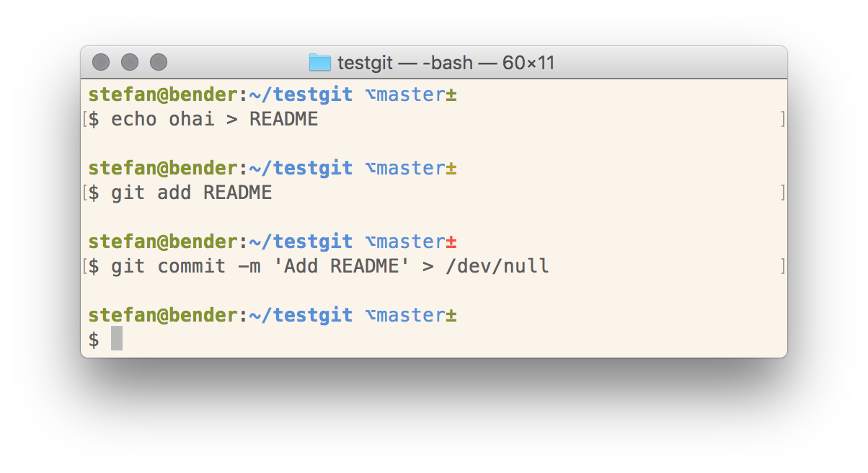Click 'stefan@bender' in the first prompt line
Image resolution: width=868 pixels, height=473 pixels.
(163, 94)
